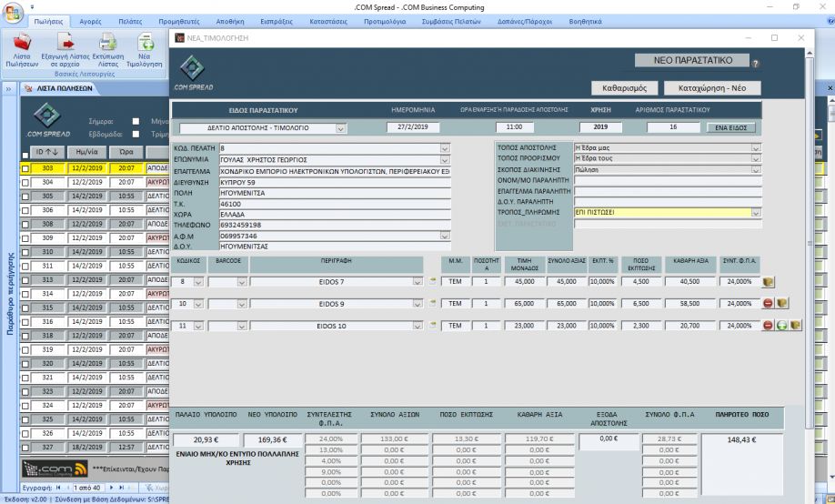This screenshot has width=835, height=504.
Task: Open ΤΡΟΠΟΣ ΠΛΗΡΩΜΗΣ payment method dropdown
Action: [756, 213]
